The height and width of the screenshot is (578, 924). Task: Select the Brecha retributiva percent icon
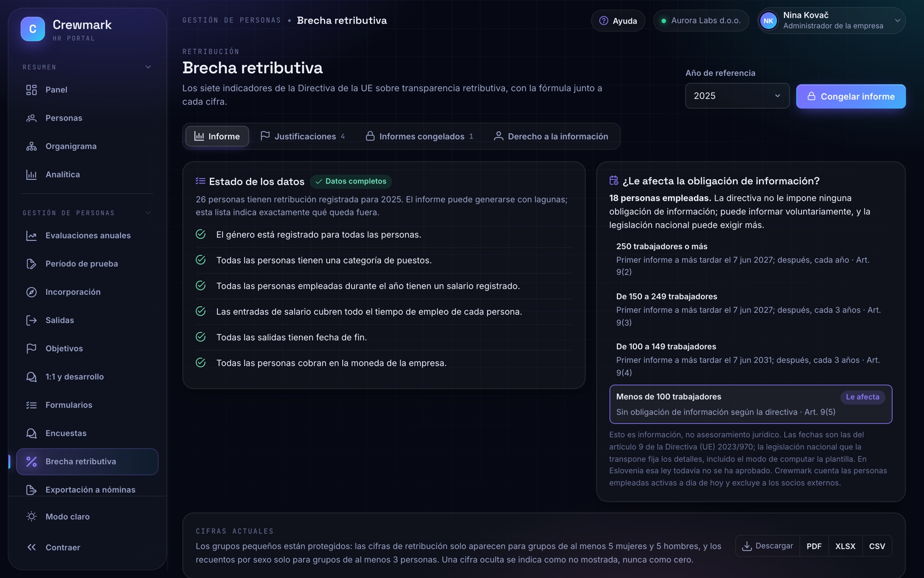(31, 461)
